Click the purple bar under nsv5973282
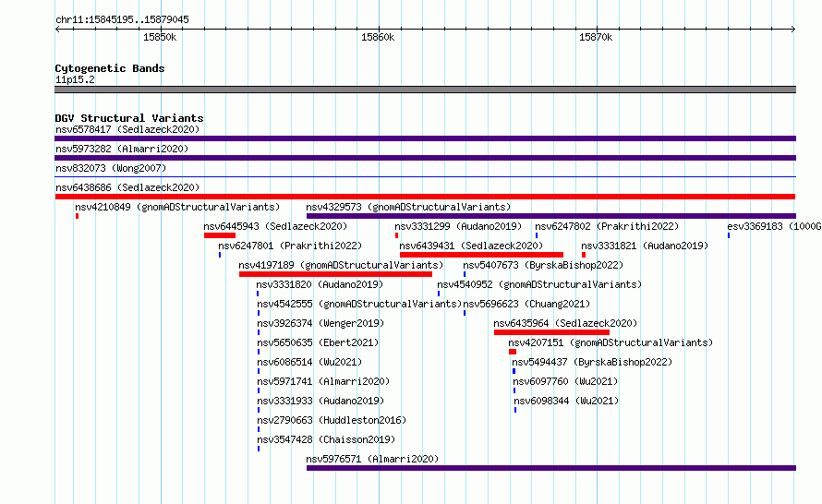The height and width of the screenshot is (504, 822). tap(425, 158)
